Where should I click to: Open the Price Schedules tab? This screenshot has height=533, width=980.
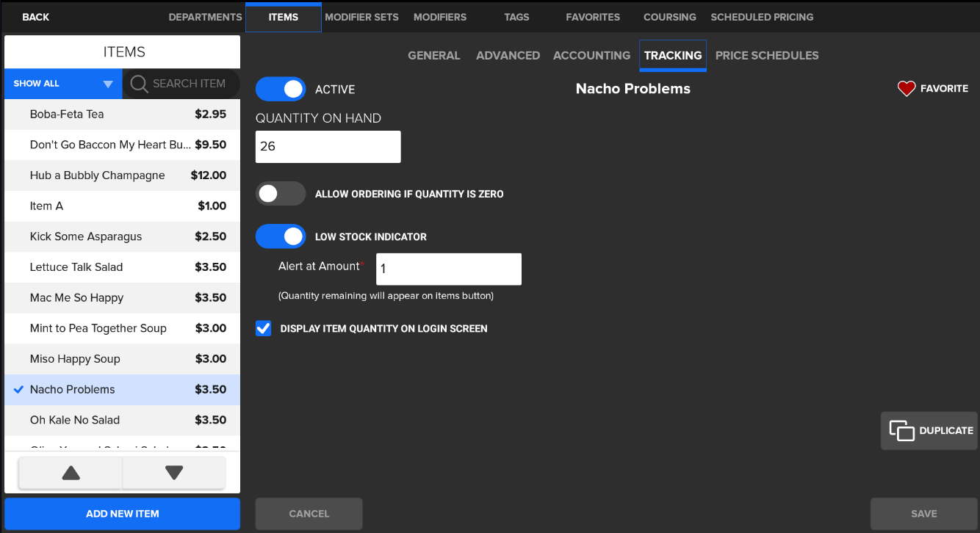click(x=767, y=55)
